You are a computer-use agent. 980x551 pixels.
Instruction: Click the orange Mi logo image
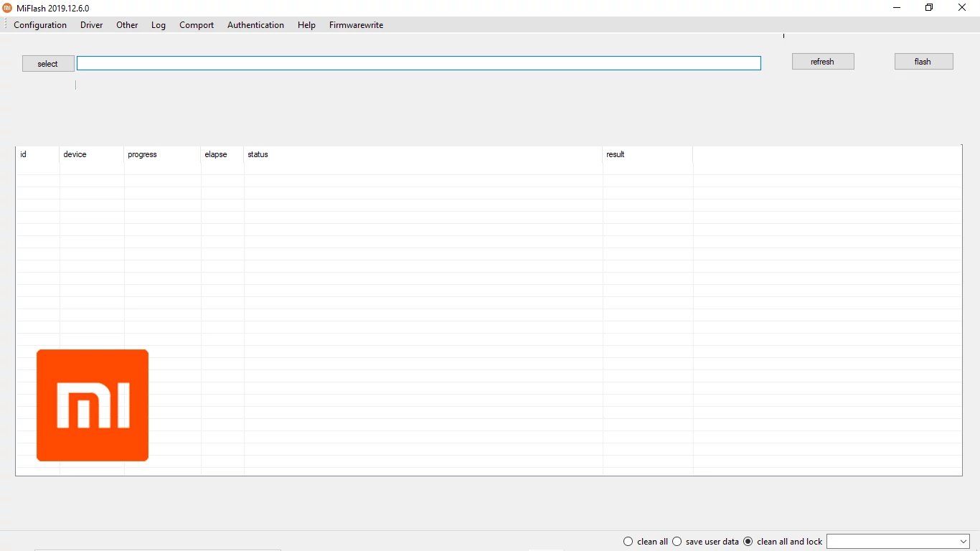(x=93, y=405)
